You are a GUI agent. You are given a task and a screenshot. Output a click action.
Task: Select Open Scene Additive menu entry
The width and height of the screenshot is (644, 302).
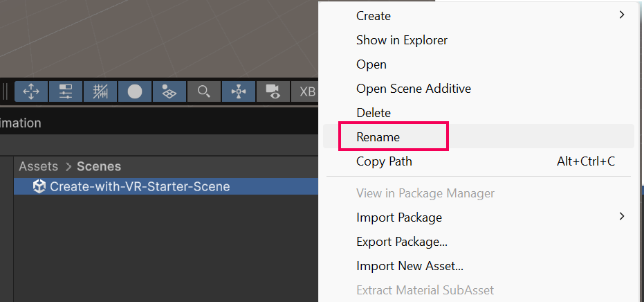point(413,88)
